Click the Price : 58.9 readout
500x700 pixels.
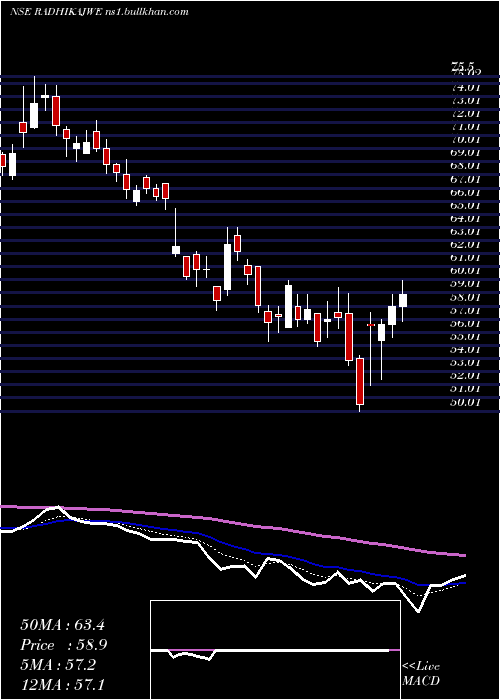(63, 645)
